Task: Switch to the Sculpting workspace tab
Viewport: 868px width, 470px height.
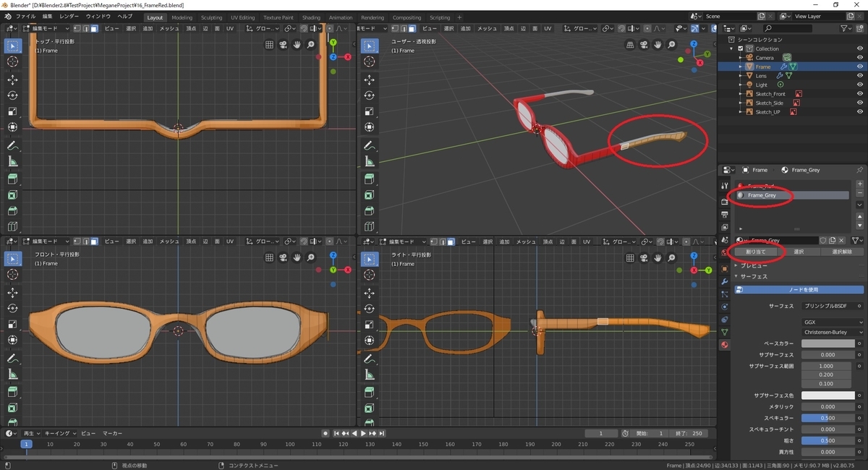Action: click(211, 17)
